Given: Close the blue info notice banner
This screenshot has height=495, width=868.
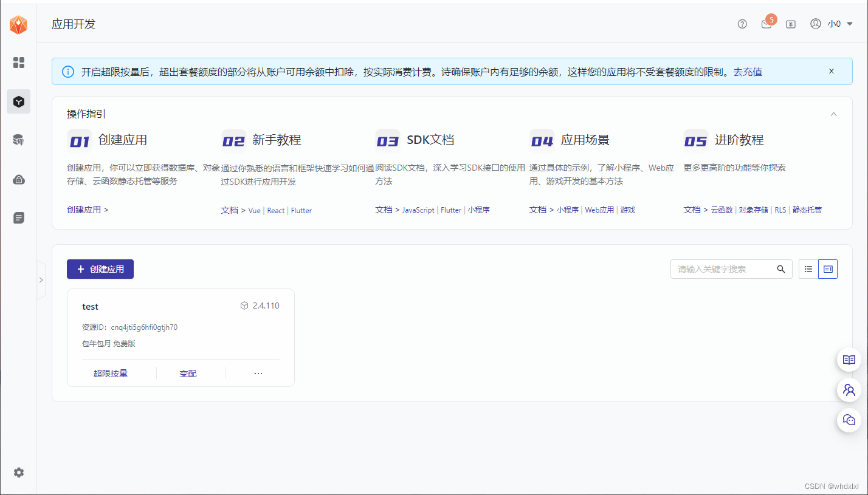Looking at the screenshot, I should (832, 71).
